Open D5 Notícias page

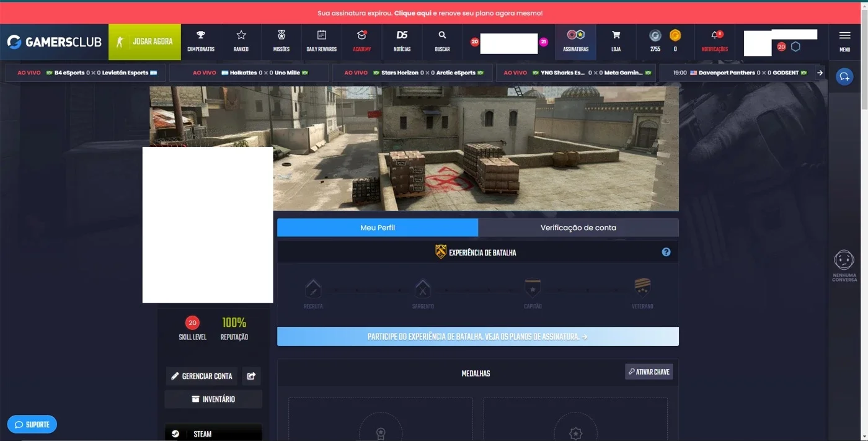pos(402,42)
